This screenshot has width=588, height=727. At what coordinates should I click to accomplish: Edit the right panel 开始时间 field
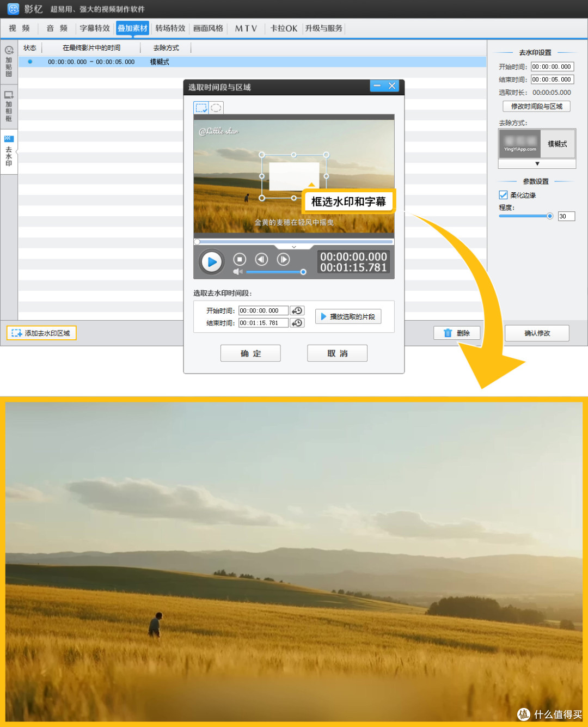552,66
